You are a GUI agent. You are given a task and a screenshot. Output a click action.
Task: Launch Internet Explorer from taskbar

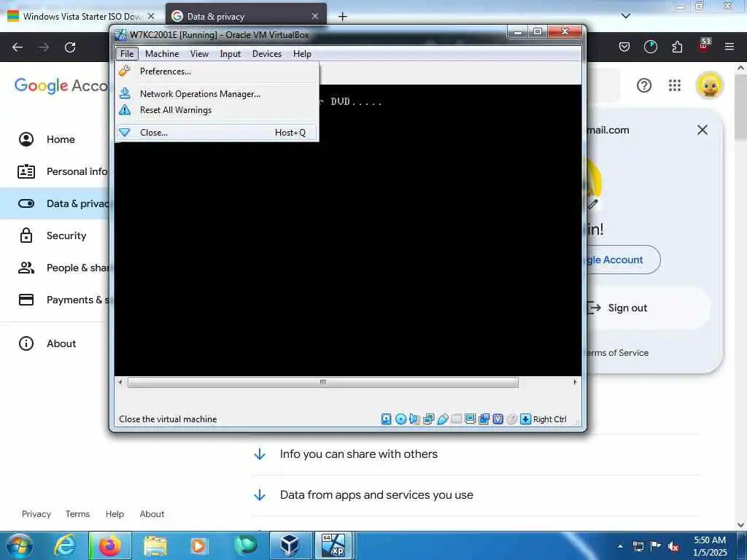(x=65, y=545)
